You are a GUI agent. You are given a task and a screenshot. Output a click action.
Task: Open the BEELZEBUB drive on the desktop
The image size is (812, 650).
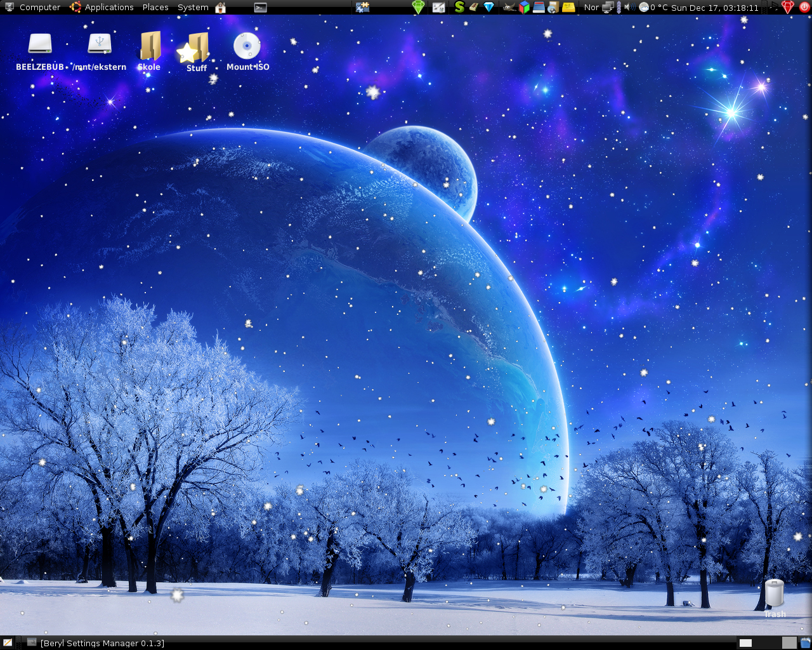(x=40, y=51)
